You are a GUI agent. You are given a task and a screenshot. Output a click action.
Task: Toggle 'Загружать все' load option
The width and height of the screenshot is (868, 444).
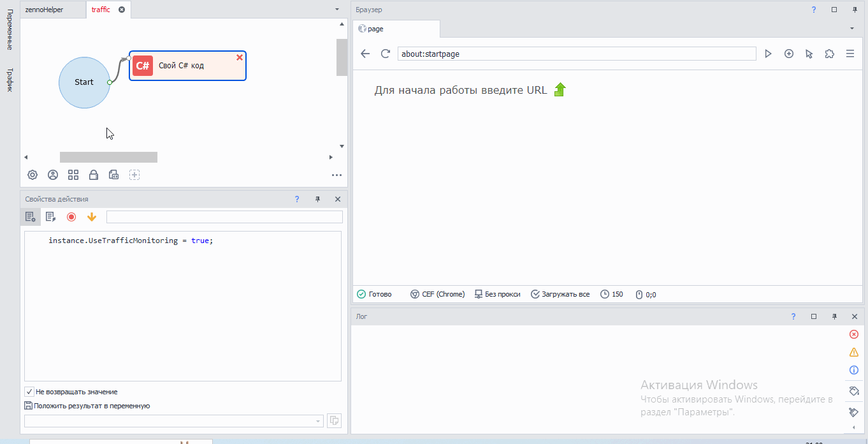pyautogui.click(x=560, y=294)
